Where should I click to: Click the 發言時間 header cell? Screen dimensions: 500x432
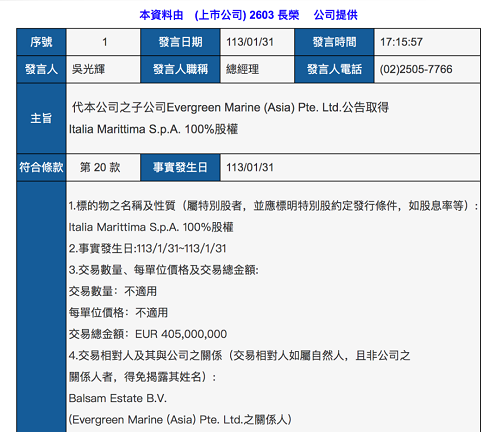pyautogui.click(x=334, y=42)
